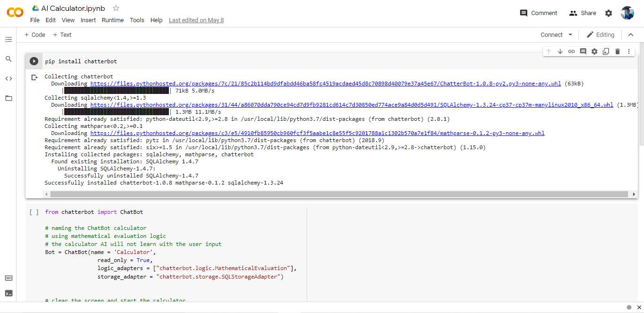The width and height of the screenshot is (644, 313).
Task: Add a new Text cell
Action: [x=62, y=34]
